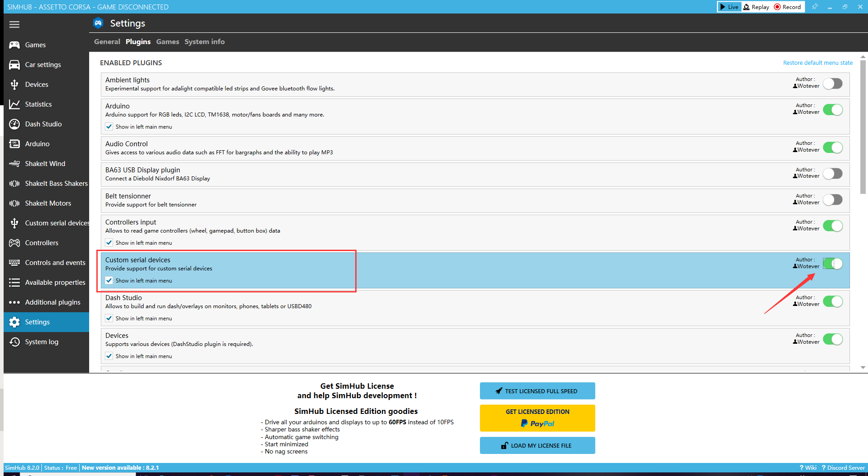Start Record mode
Screen dimensions: 868x476
[x=787, y=7]
